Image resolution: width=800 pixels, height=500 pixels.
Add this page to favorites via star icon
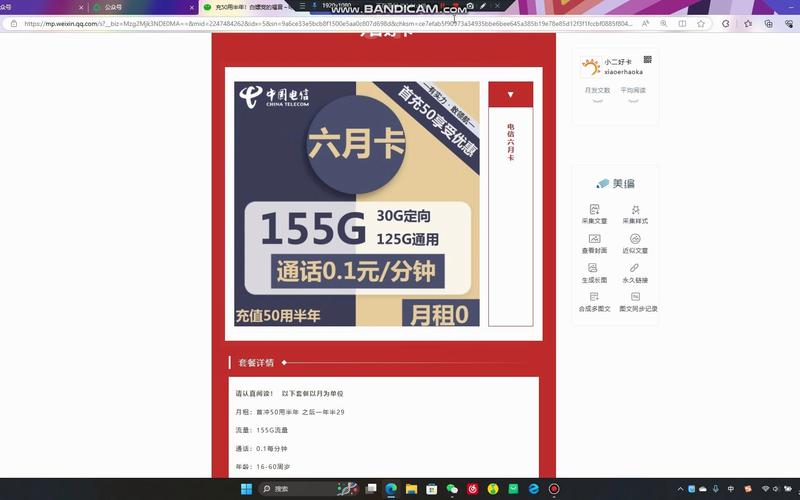click(701, 23)
